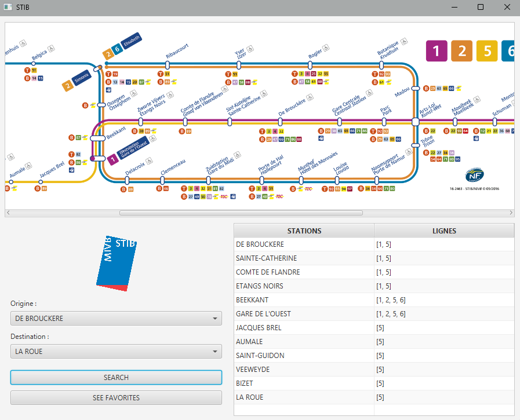Click the yellow line 5 badge in legend

[486, 51]
